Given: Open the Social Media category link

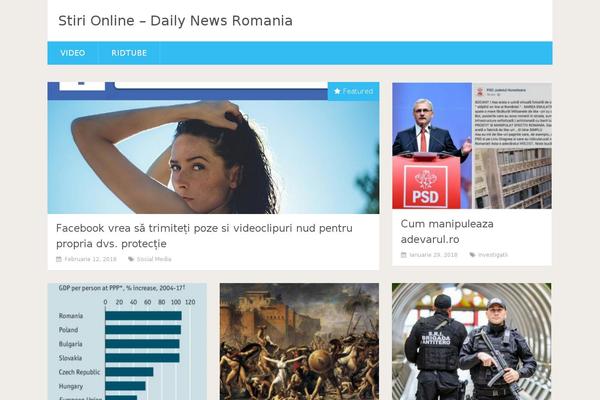Looking at the screenshot, I should click(x=154, y=259).
